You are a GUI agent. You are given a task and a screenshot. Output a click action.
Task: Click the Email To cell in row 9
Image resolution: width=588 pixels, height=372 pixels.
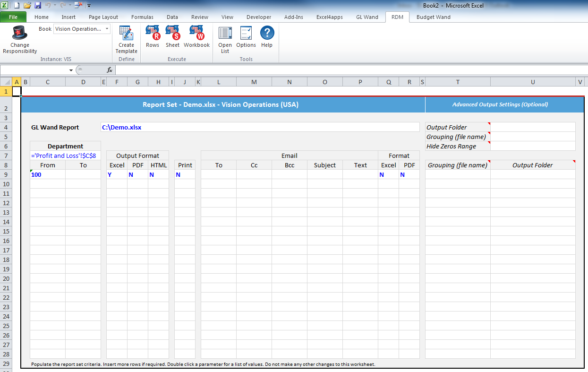[x=219, y=174]
